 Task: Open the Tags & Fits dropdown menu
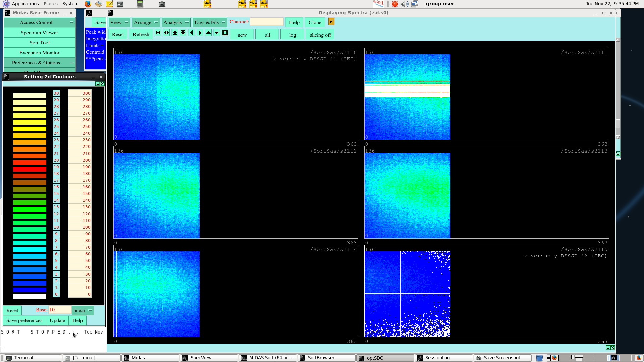coord(210,22)
